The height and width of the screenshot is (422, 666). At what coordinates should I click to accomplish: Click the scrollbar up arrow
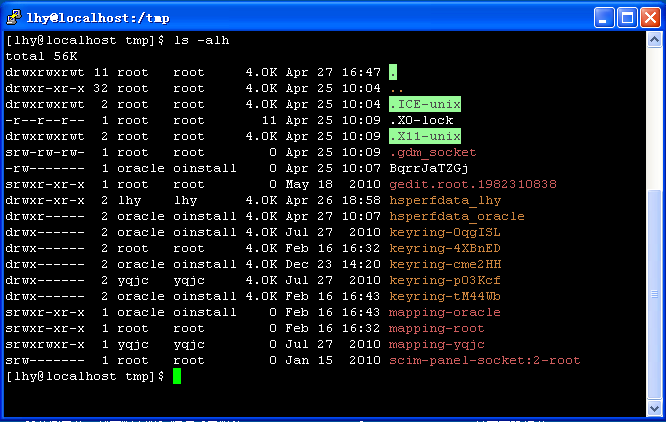[655, 40]
